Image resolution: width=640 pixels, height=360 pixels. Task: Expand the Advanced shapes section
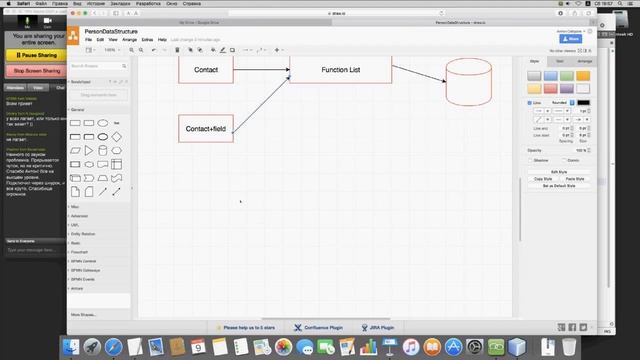click(x=79, y=216)
